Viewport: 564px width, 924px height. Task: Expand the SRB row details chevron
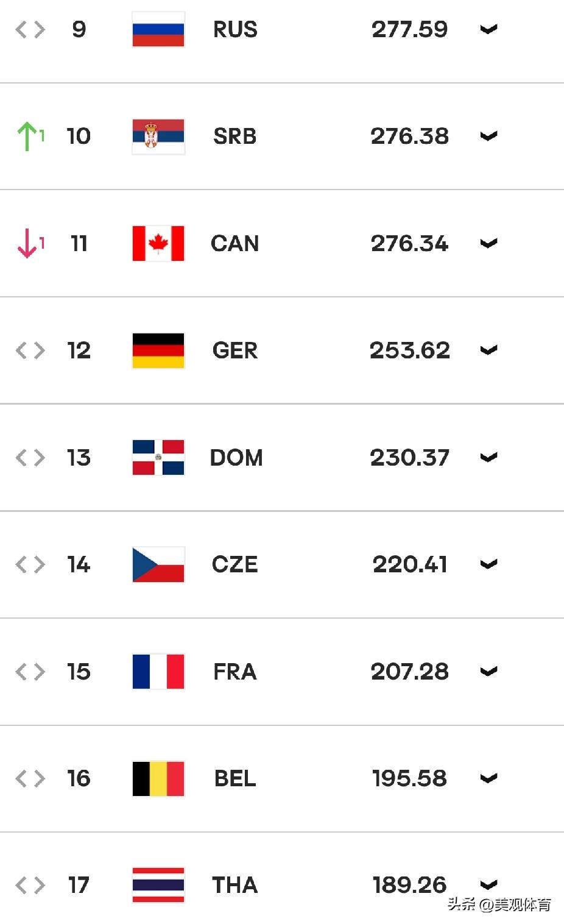[x=489, y=136]
